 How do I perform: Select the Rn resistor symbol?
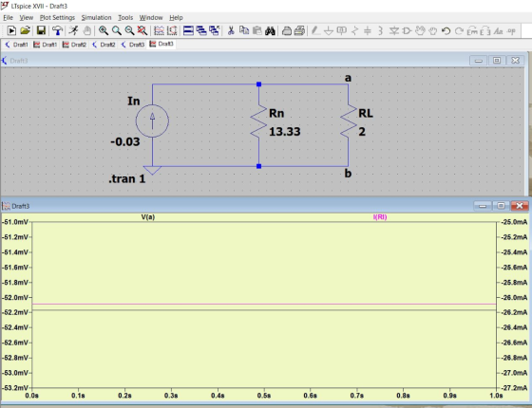(x=258, y=121)
